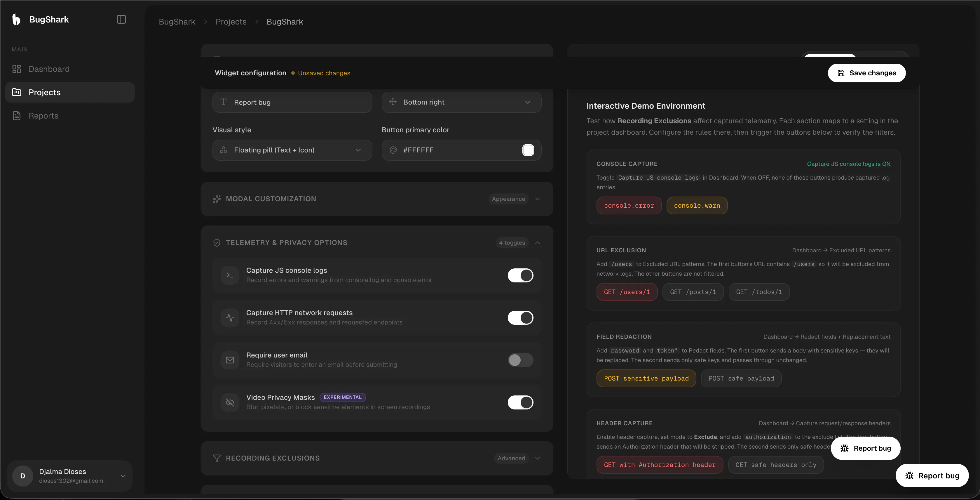The width and height of the screenshot is (980, 500).
Task: Open Reports in the sidebar
Action: click(x=70, y=116)
